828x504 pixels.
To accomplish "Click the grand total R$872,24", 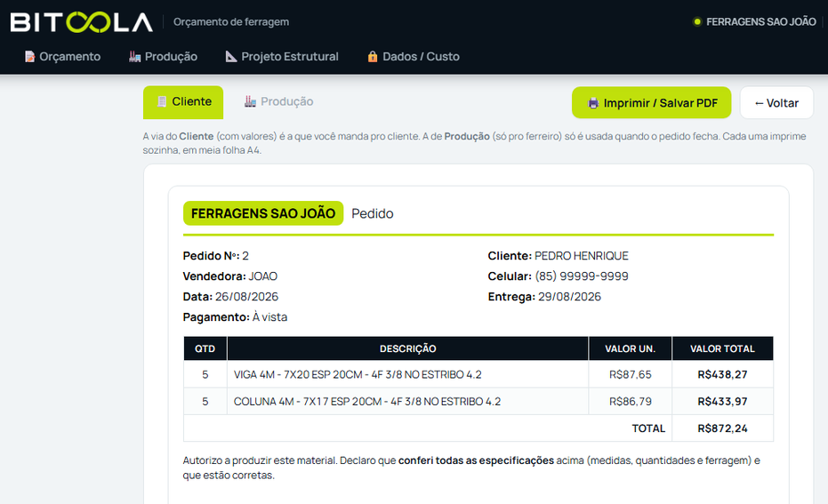I will click(722, 428).
